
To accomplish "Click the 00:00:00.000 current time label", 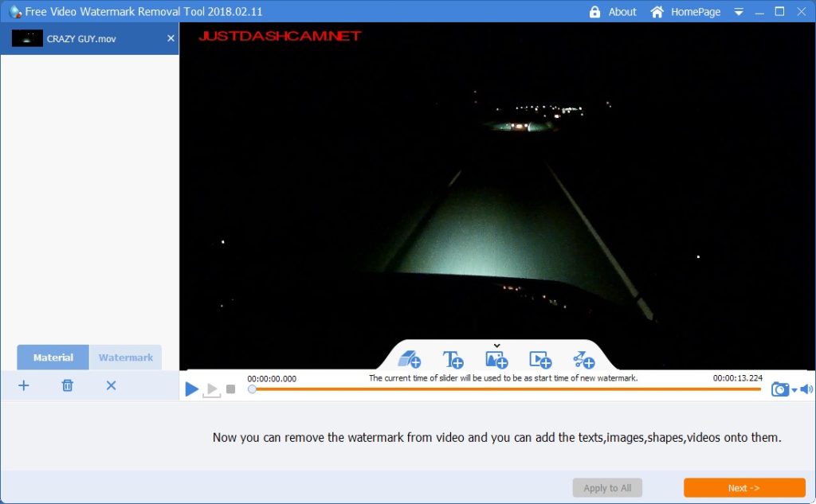I will [272, 379].
